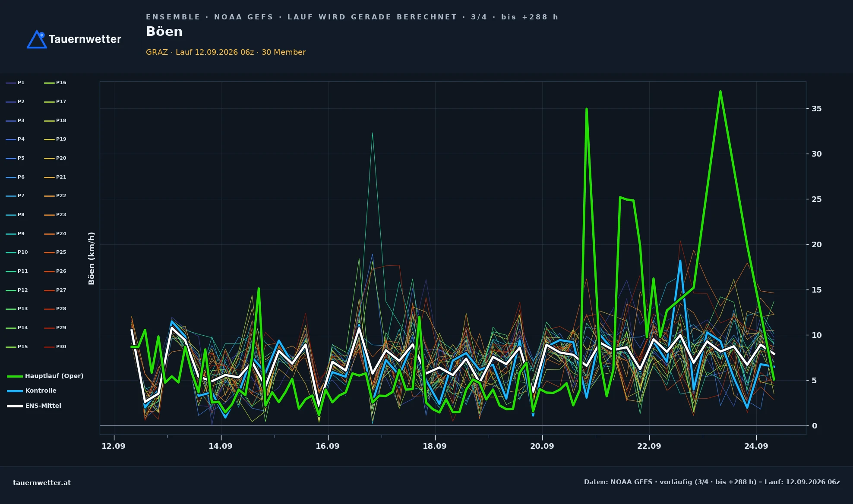Image resolution: width=853 pixels, height=504 pixels.
Task: Select legend entry P18
Action: pos(55,120)
